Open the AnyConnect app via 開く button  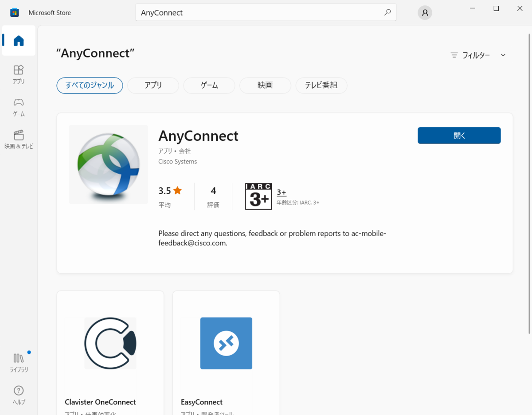pos(459,135)
